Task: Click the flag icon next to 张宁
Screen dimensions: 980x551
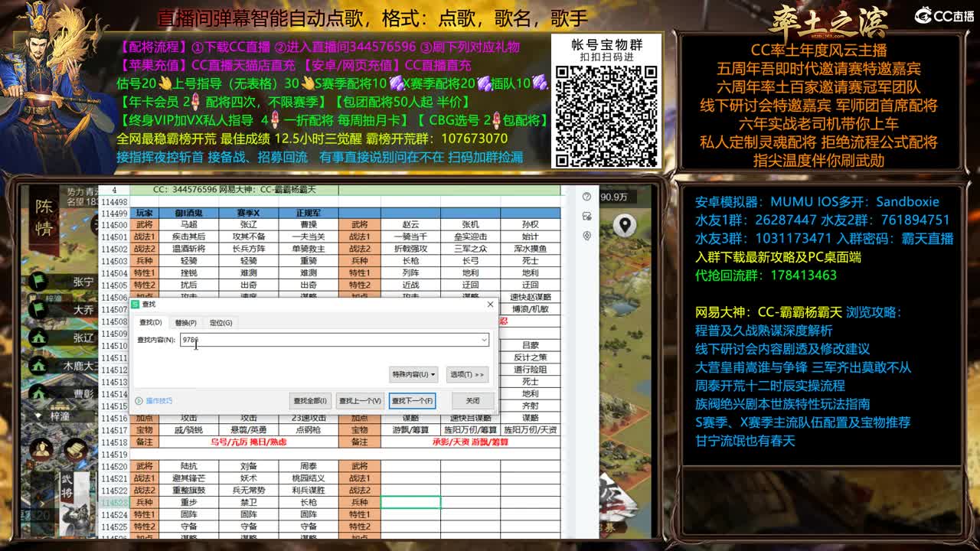Action: pos(38,282)
